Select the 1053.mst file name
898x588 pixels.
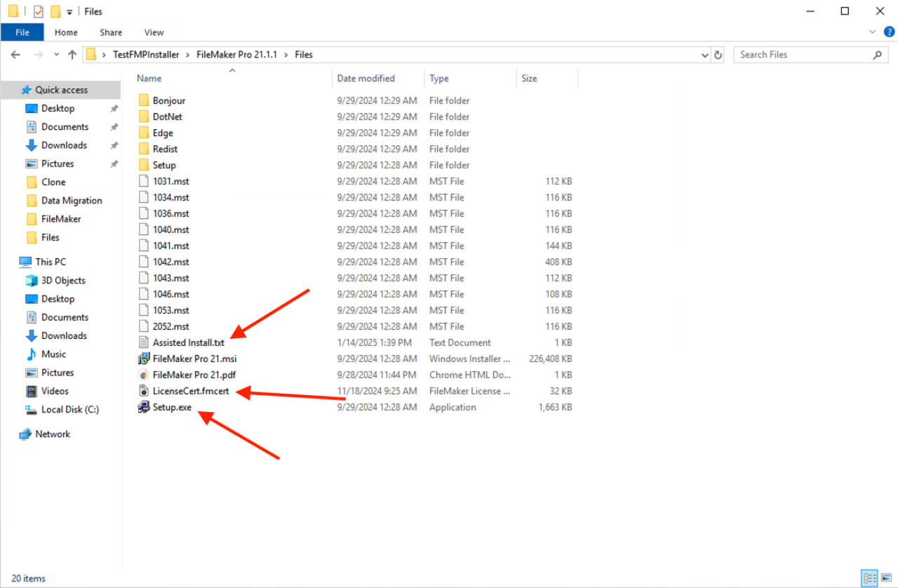coord(170,310)
